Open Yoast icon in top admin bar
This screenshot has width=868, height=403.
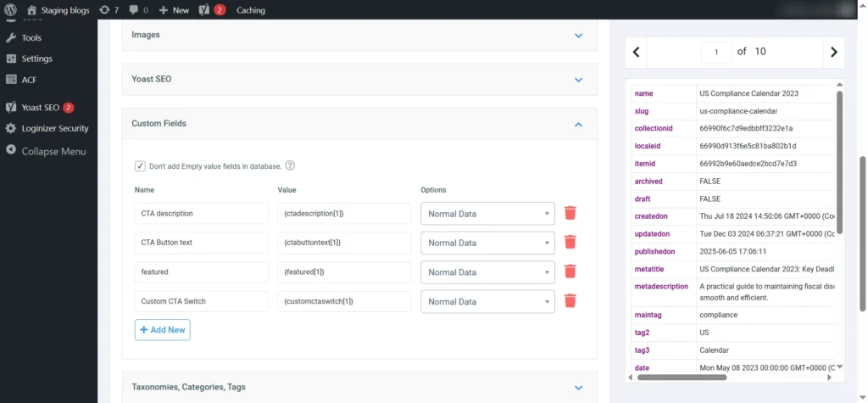(204, 10)
